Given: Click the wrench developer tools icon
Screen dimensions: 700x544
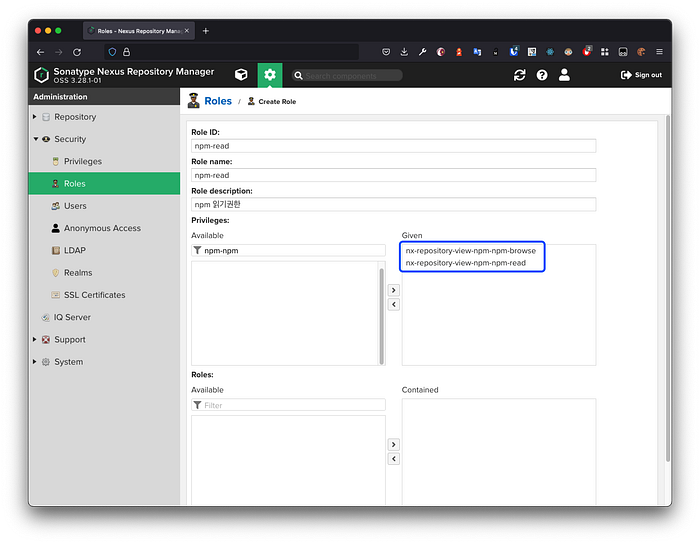Looking at the screenshot, I should click(x=422, y=52).
